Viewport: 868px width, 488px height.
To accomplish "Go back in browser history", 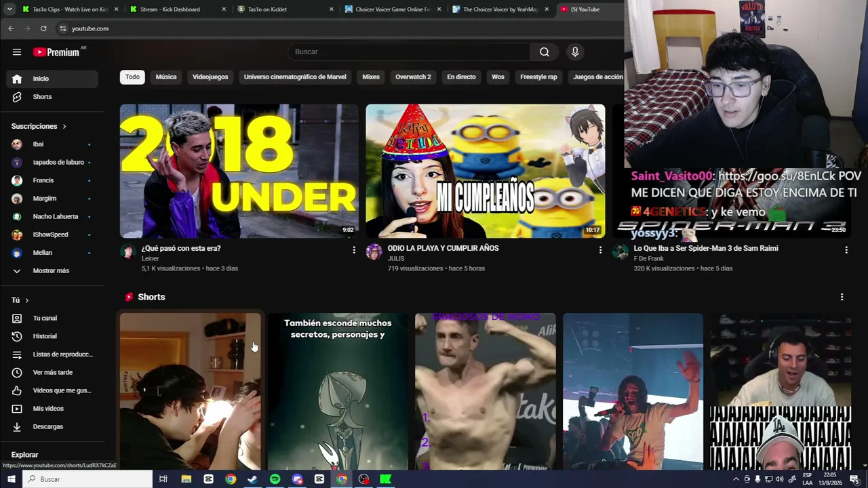I will point(11,28).
